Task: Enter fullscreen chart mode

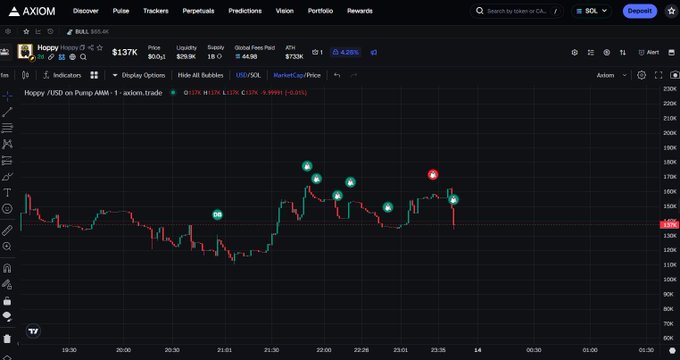Action: tap(658, 75)
